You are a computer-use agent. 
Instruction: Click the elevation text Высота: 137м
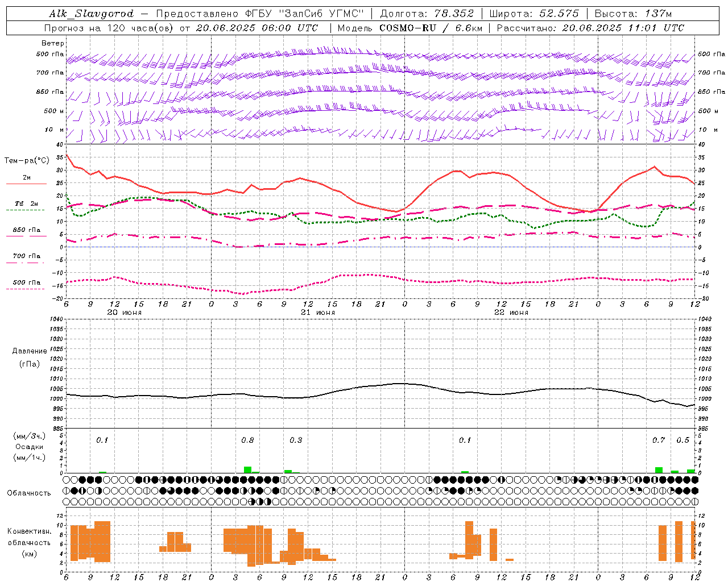(633, 14)
